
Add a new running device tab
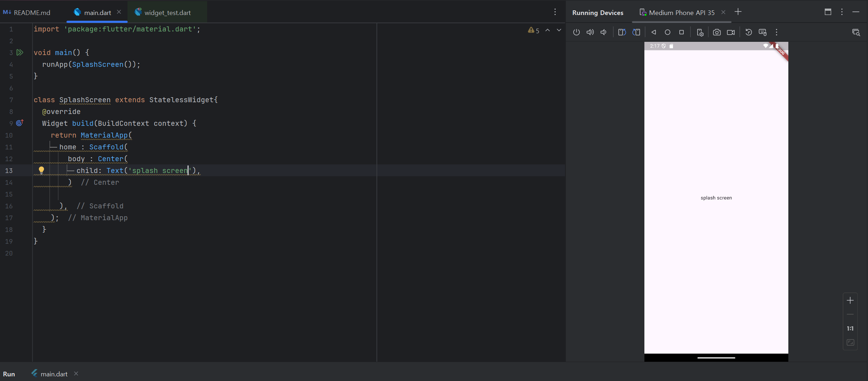click(x=738, y=12)
